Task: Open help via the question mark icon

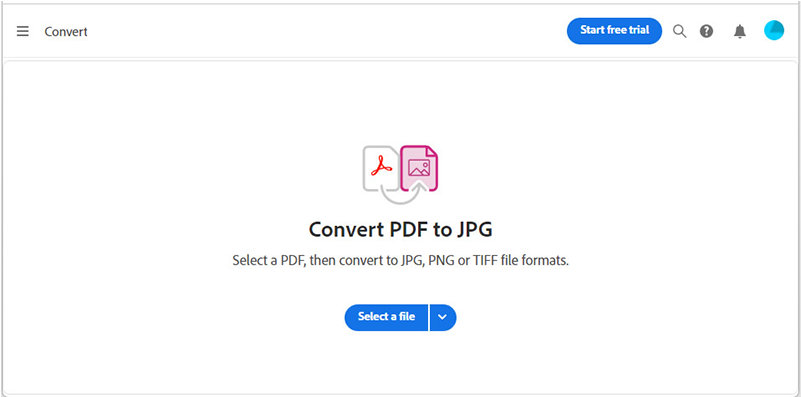Action: click(x=706, y=31)
